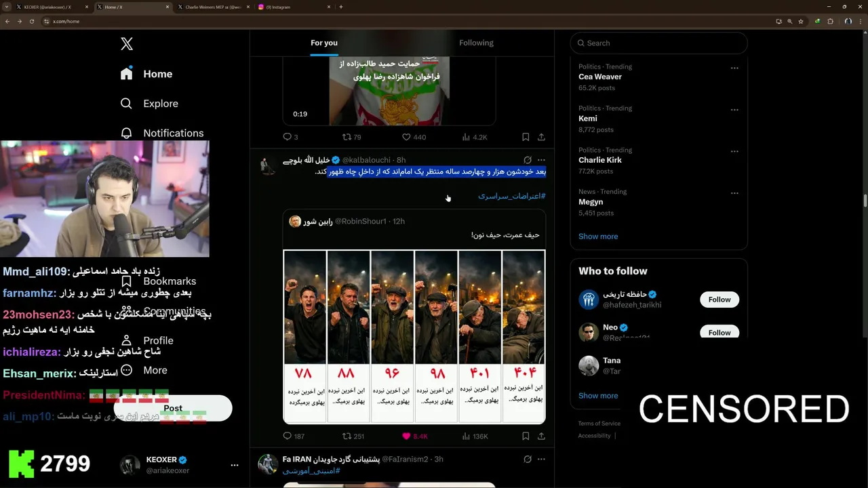Open the @kalbalouchi profile handle

click(x=366, y=160)
